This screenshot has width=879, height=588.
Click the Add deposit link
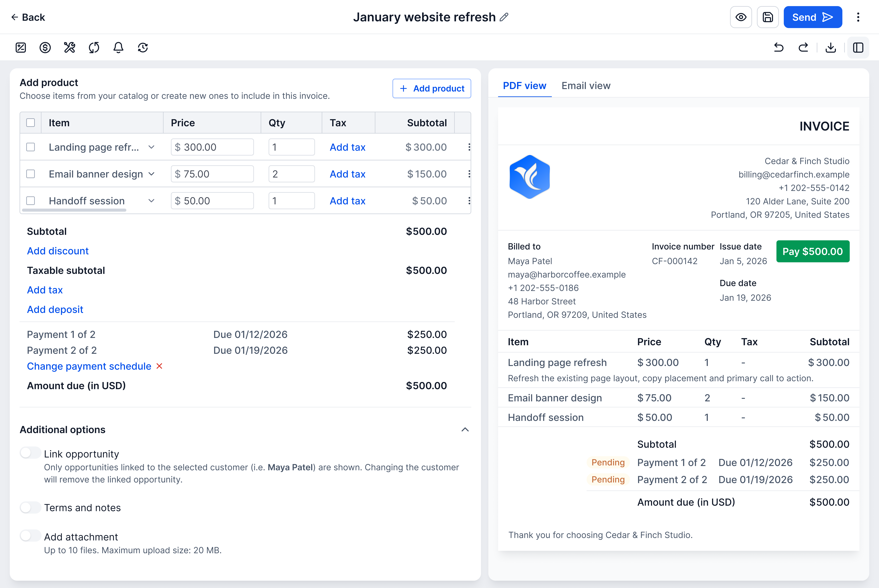[55, 309]
